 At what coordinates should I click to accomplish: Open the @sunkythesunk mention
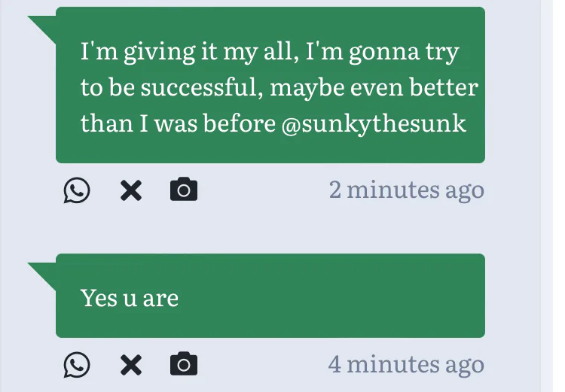(374, 123)
